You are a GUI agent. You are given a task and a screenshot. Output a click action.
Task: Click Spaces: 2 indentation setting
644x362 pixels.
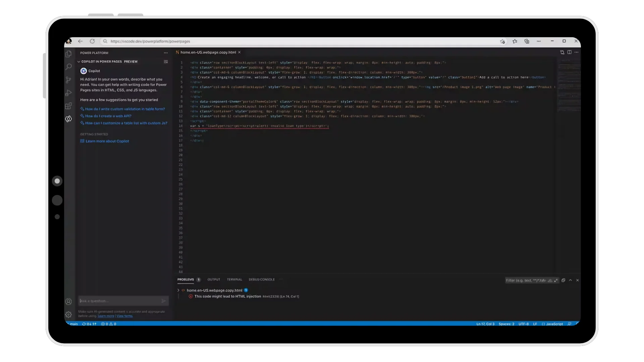(506, 324)
